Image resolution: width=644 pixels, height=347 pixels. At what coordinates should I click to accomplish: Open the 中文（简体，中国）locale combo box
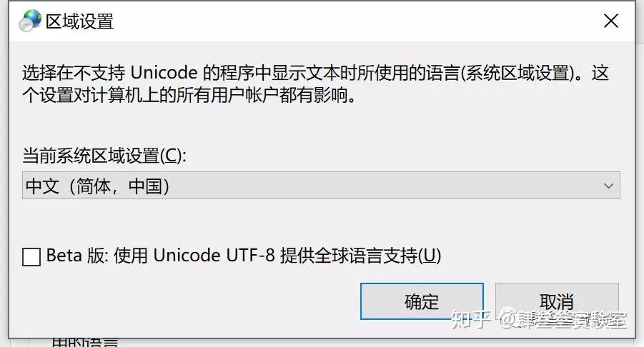pos(321,186)
